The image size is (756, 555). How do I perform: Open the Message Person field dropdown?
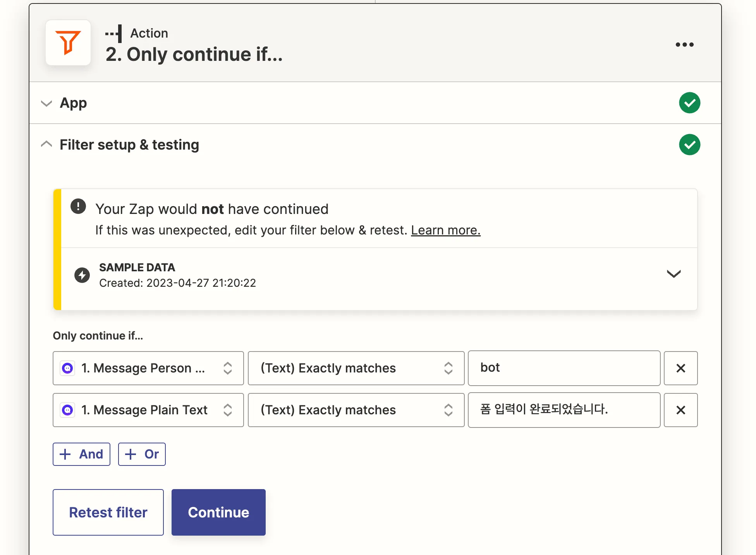tap(148, 368)
